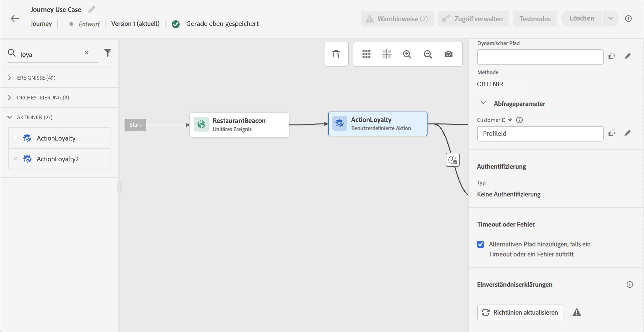
Task: Click the Dynamischer Pfad input field
Action: 540,57
